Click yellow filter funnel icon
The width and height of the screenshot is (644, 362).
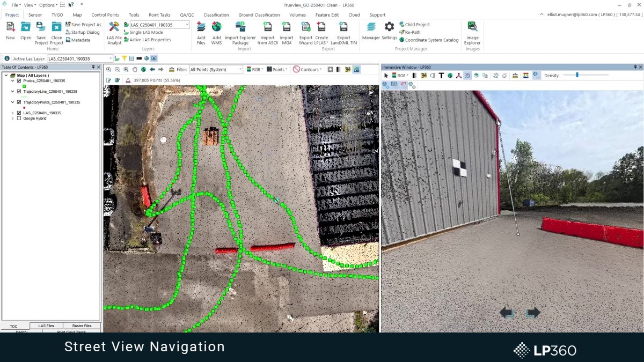[124, 58]
